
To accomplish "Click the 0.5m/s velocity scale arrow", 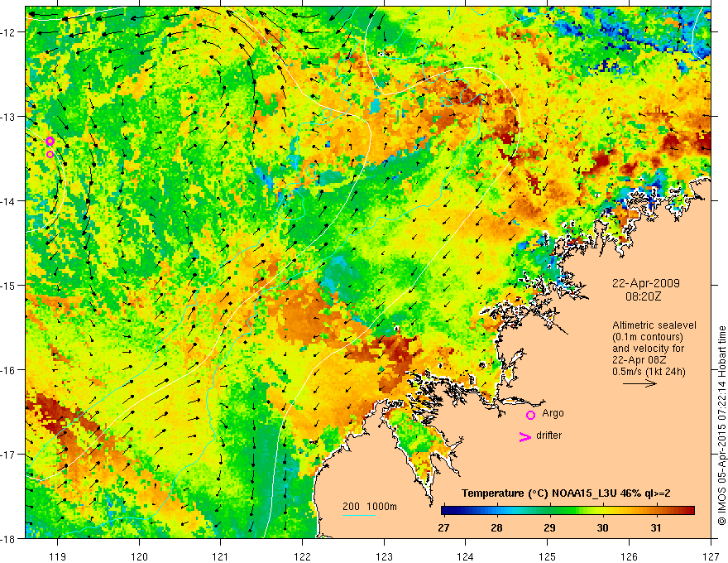I will 639,383.
